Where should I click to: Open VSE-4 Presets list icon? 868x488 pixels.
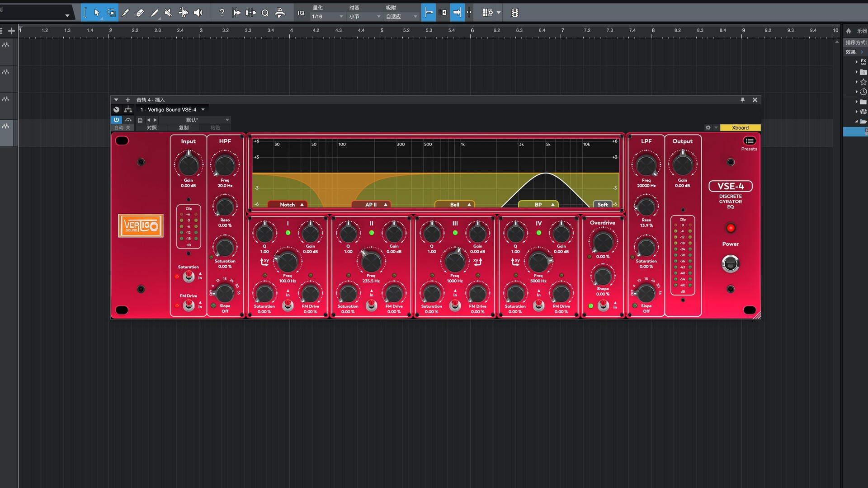[749, 141]
